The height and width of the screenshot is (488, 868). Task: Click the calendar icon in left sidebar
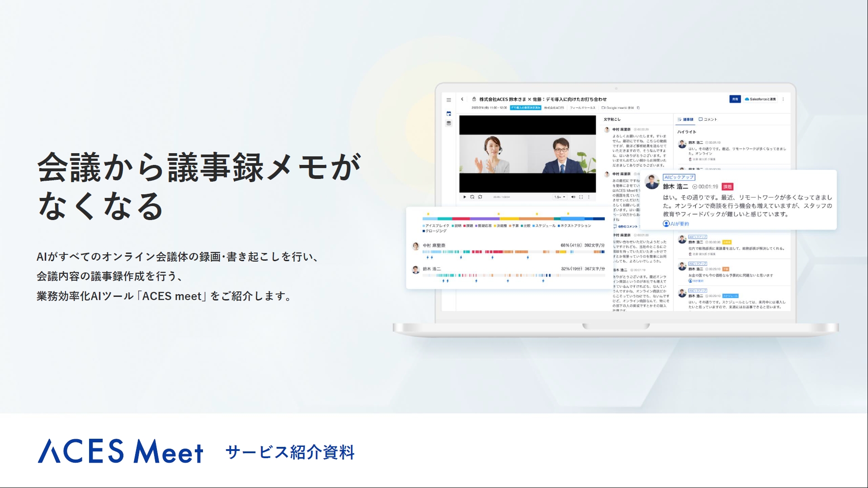coord(448,113)
